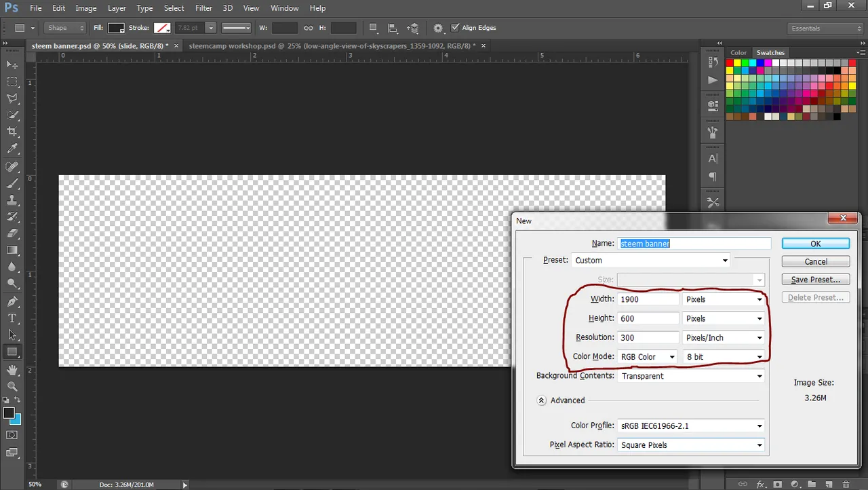The width and height of the screenshot is (868, 490).
Task: Open the Character panel icon
Action: click(713, 158)
